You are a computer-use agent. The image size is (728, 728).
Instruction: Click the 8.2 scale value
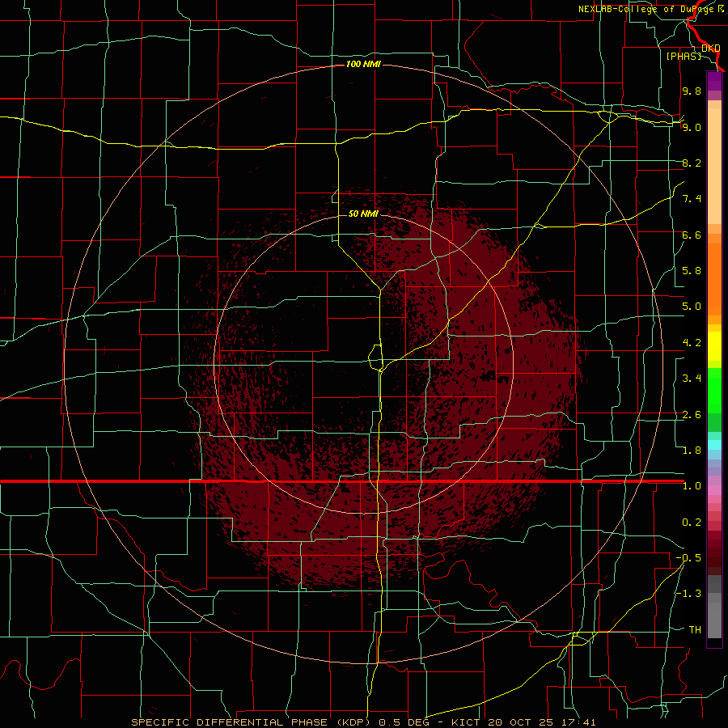692,163
